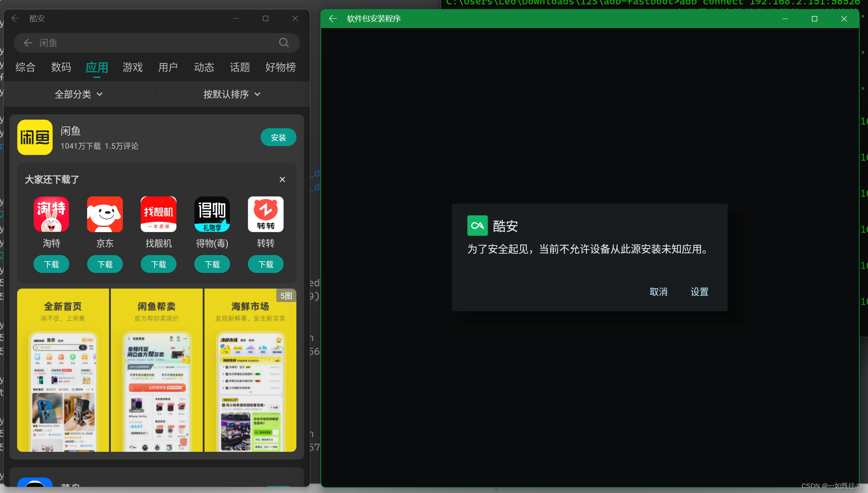Switch to the 游戏 tab
This screenshot has height=493, width=868.
[x=132, y=67]
